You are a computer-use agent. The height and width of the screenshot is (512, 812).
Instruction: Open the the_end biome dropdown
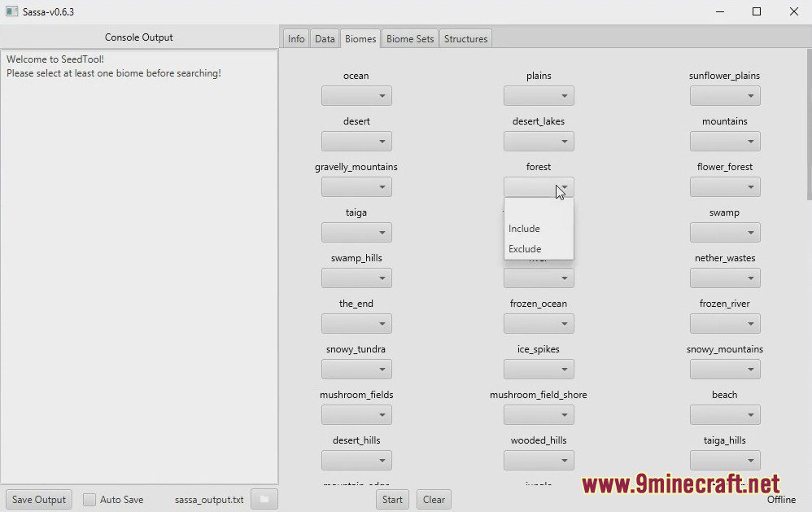point(356,324)
